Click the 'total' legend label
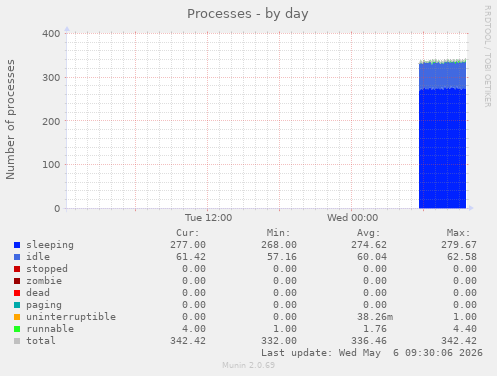This screenshot has width=497, height=376. click(x=41, y=341)
